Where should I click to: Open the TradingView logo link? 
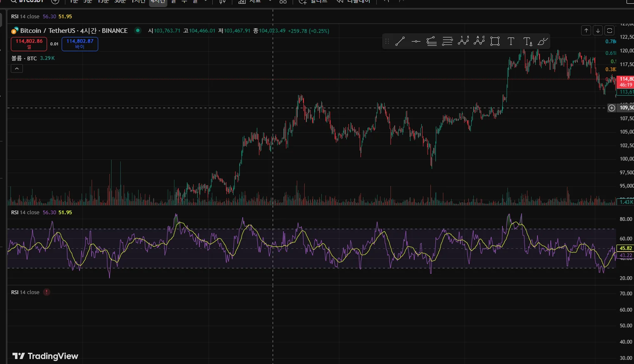coord(45,356)
